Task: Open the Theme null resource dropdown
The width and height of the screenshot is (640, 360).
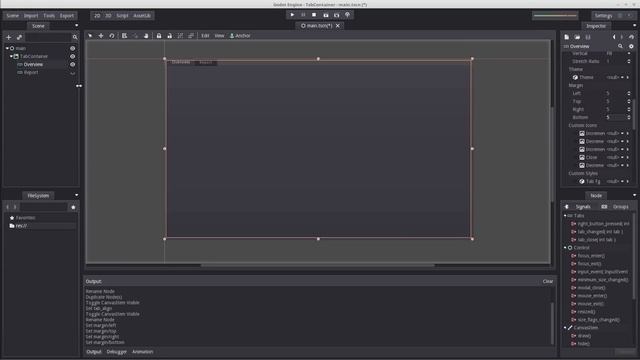Action: coord(622,77)
